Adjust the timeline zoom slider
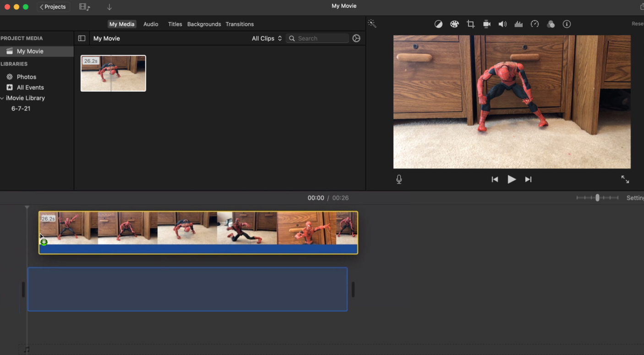 597,198
